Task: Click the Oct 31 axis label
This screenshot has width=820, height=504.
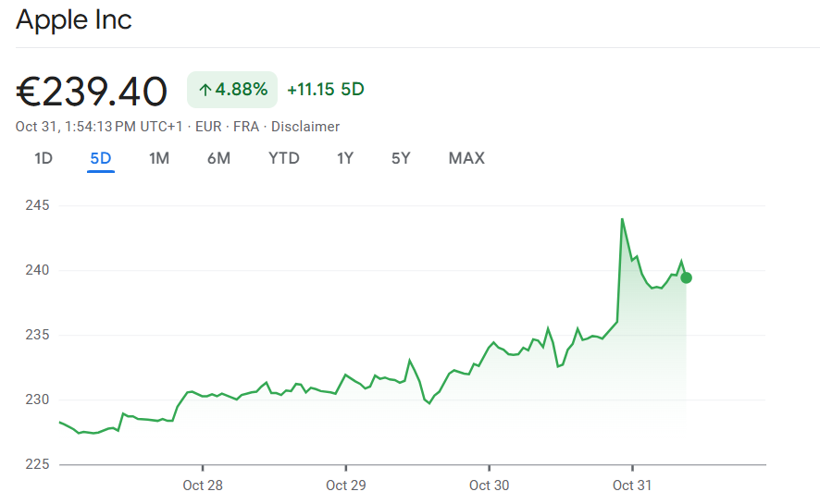Action: tap(632, 485)
